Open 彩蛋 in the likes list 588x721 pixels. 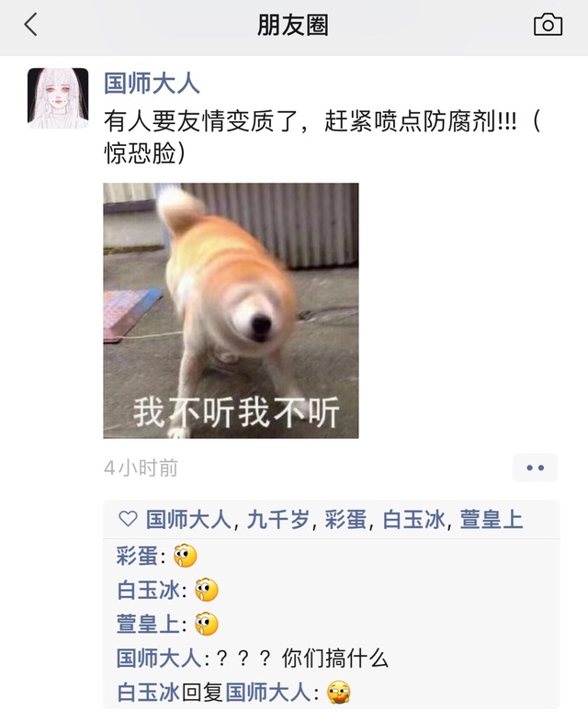pos(345,520)
